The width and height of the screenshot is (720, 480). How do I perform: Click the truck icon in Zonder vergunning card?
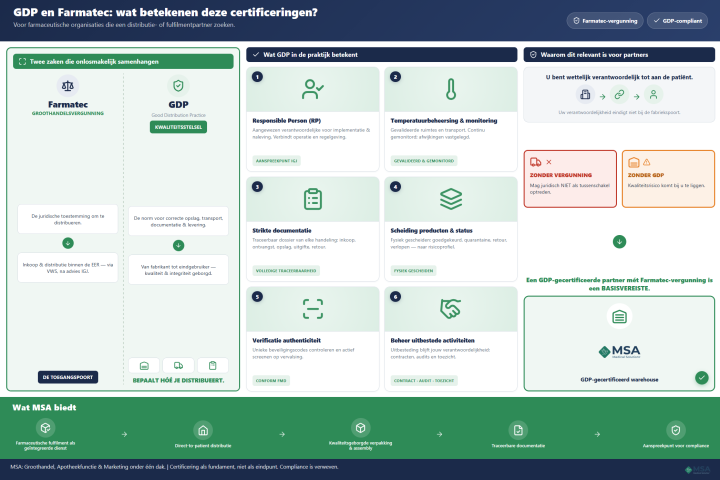pos(535,162)
